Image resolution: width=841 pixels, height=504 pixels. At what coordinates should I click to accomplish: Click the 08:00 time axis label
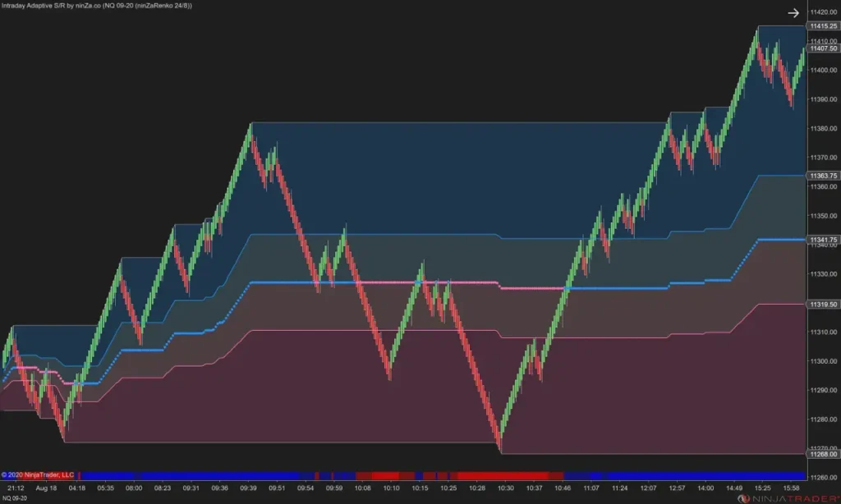[134, 488]
